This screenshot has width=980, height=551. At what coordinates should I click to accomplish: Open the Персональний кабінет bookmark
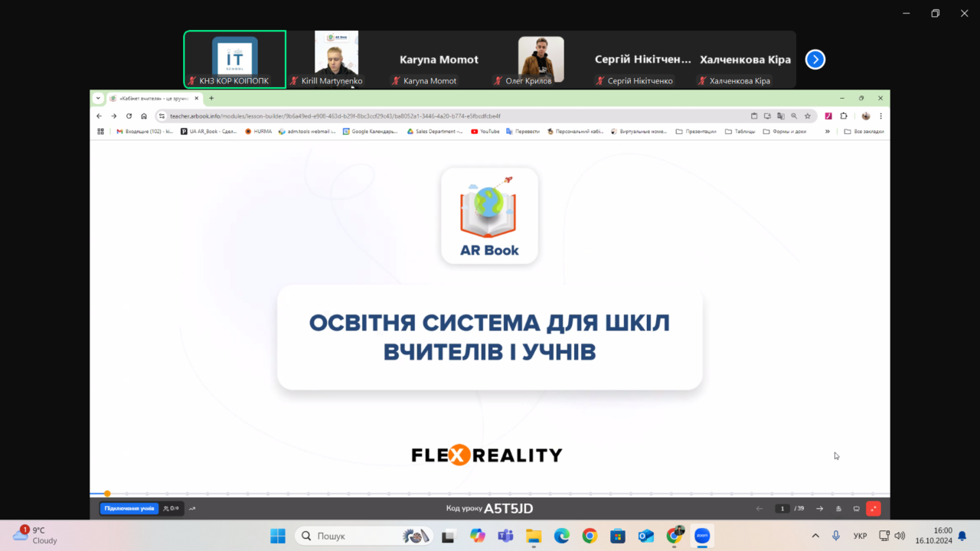[x=575, y=132]
